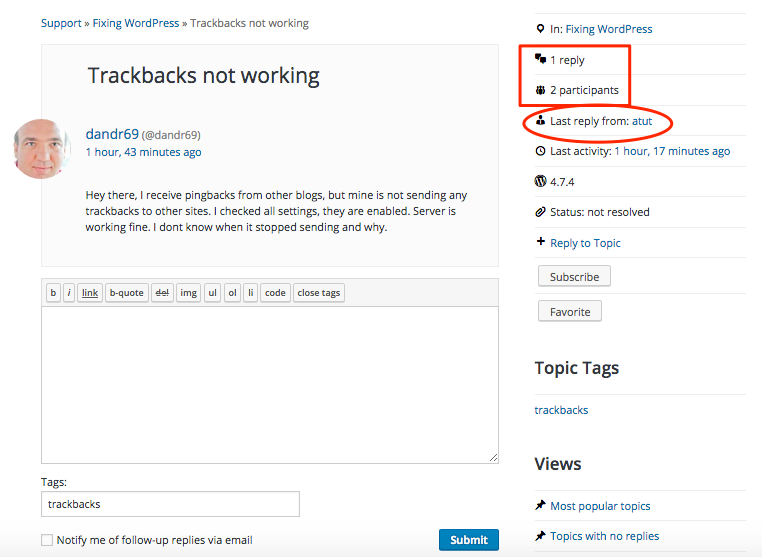This screenshot has height=557, width=762.
Task: Click the Subscribe button
Action: 574,277
